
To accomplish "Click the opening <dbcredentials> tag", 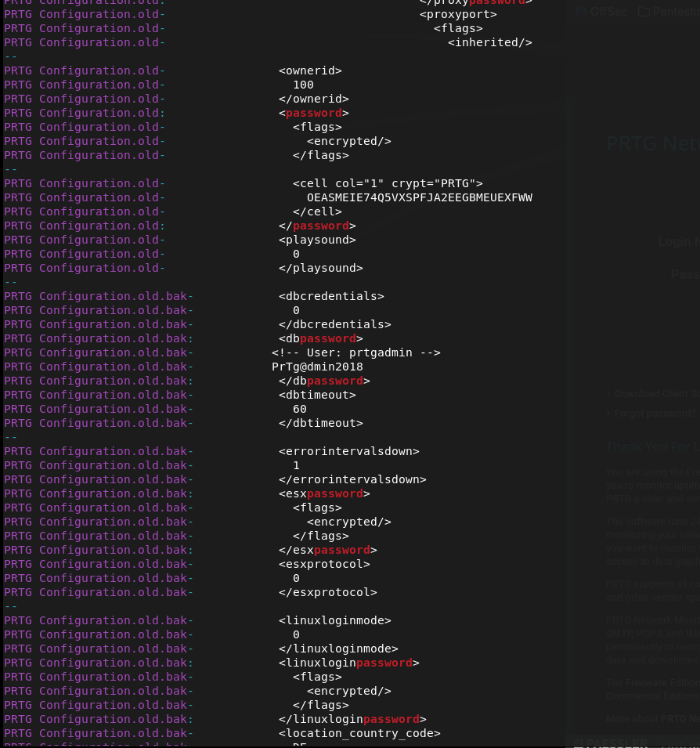I will pos(331,296).
